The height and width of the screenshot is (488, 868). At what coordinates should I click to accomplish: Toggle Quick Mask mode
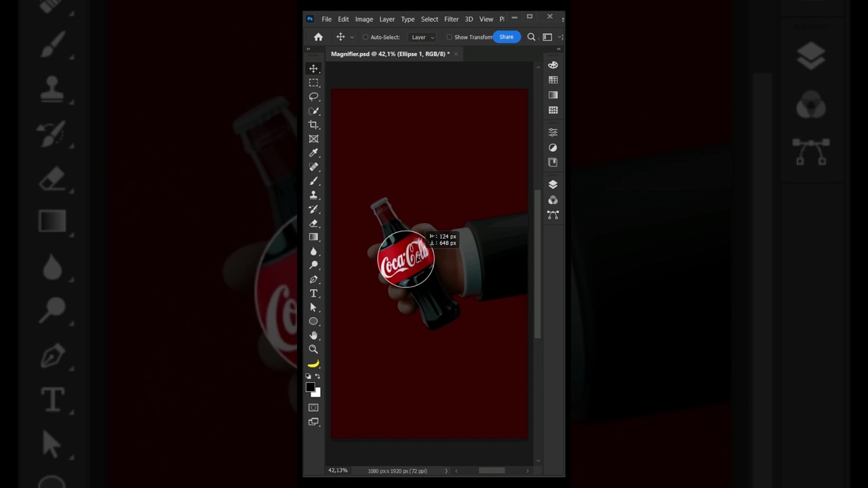pyautogui.click(x=313, y=407)
